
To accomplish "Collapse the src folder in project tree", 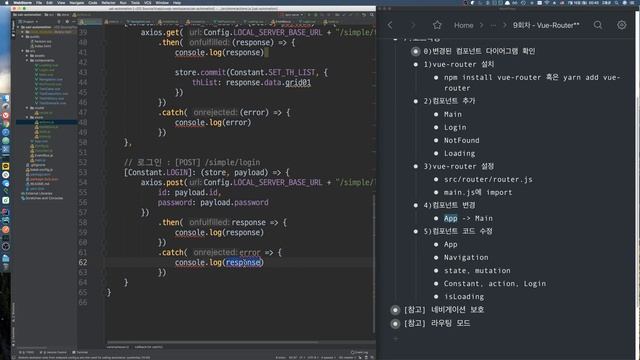I will 23,51.
